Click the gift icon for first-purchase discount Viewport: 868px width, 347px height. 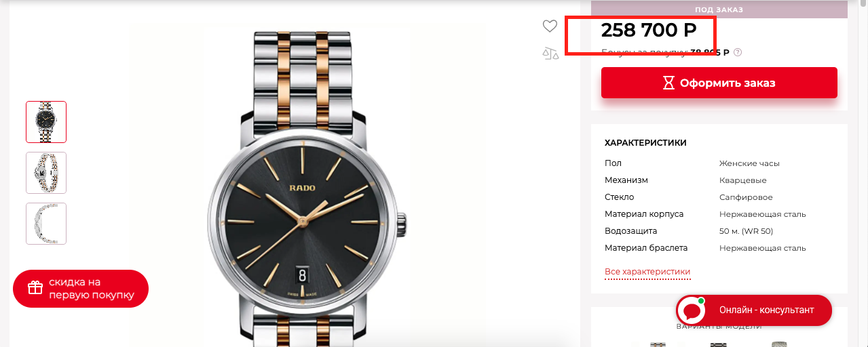click(x=35, y=288)
